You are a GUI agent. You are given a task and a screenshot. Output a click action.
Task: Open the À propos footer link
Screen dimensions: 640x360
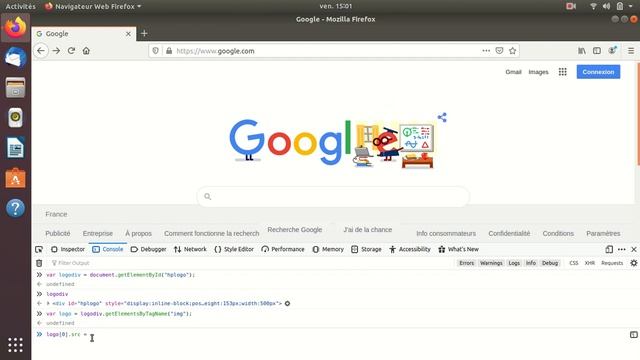(x=138, y=233)
